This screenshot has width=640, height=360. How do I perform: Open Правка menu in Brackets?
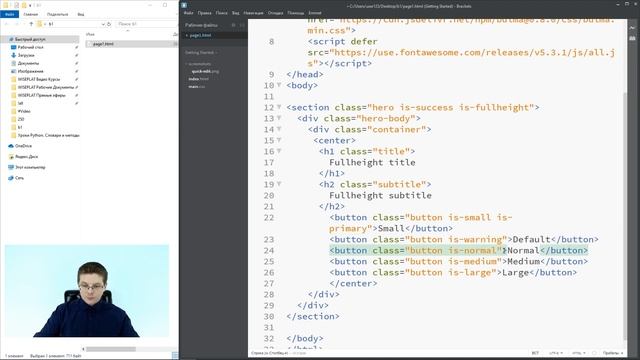[204, 13]
